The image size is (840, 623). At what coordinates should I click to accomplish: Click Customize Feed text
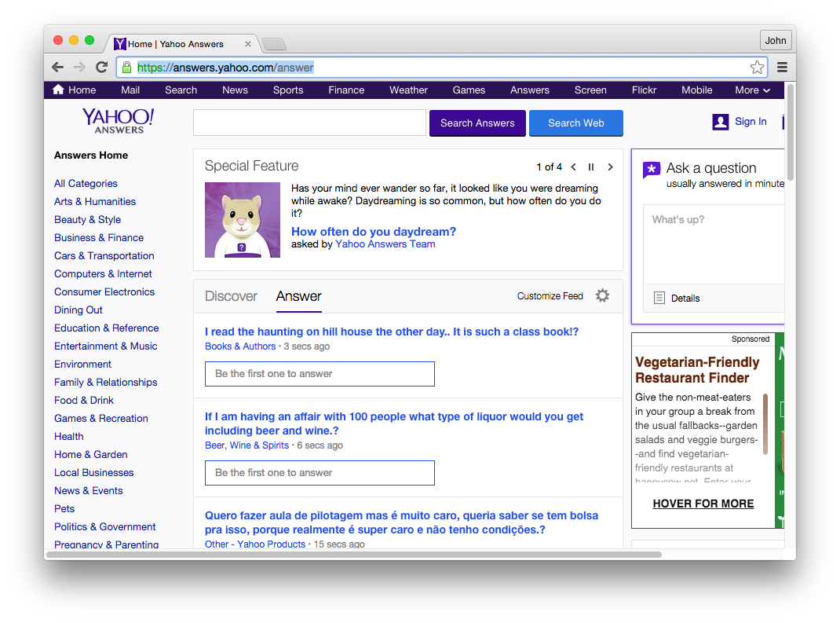click(550, 296)
